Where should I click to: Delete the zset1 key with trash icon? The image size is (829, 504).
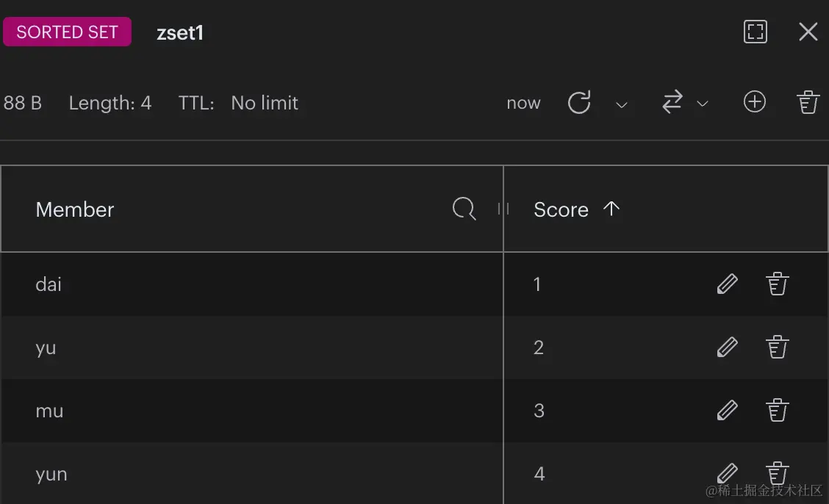(808, 102)
